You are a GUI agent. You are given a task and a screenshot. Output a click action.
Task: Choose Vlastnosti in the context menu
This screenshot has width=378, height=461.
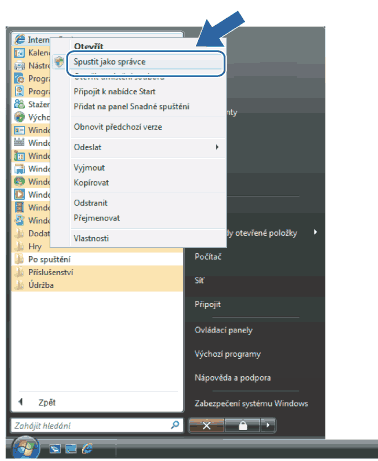tap(91, 238)
